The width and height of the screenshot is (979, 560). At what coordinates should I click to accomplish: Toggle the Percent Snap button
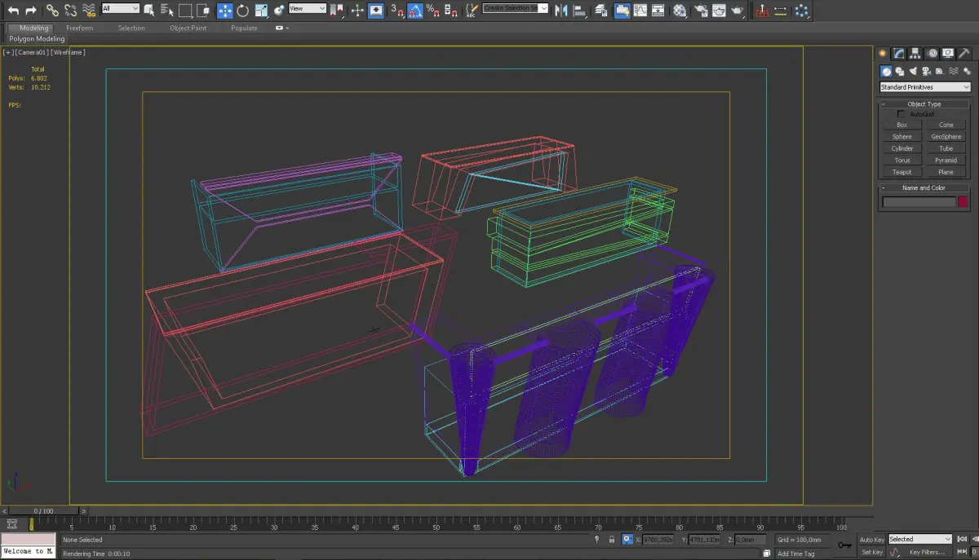click(432, 11)
